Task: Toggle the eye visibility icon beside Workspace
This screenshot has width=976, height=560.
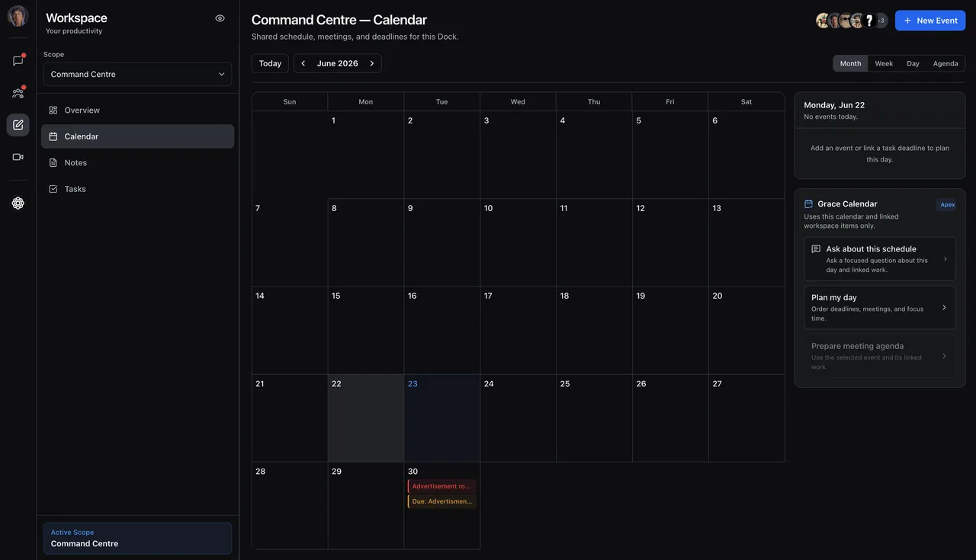Action: coord(220,18)
